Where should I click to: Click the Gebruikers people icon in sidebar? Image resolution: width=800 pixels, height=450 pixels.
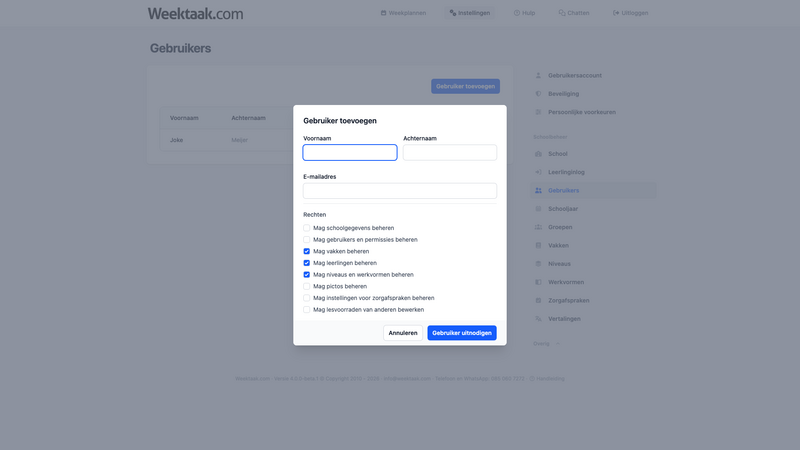click(x=538, y=190)
